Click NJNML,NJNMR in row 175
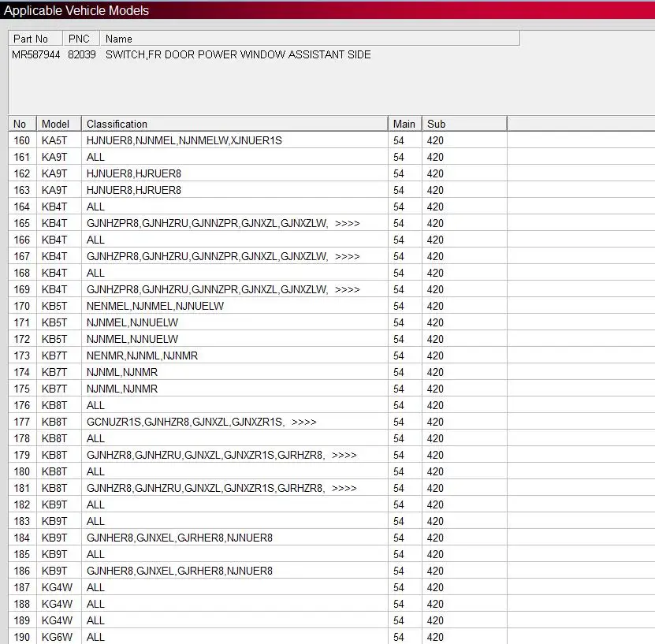Image resolution: width=655 pixels, height=644 pixels. 122,389
